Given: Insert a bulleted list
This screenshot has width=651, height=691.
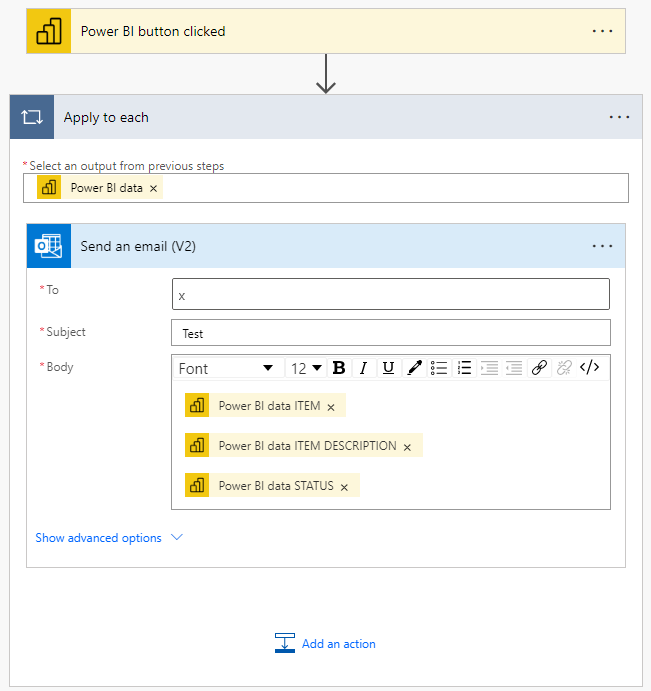Looking at the screenshot, I should tap(439, 368).
